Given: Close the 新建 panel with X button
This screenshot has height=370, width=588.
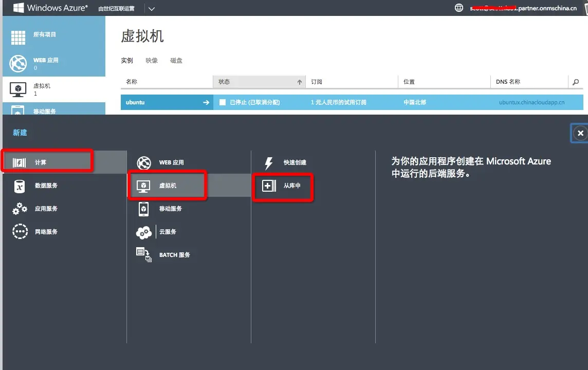Looking at the screenshot, I should pyautogui.click(x=580, y=133).
